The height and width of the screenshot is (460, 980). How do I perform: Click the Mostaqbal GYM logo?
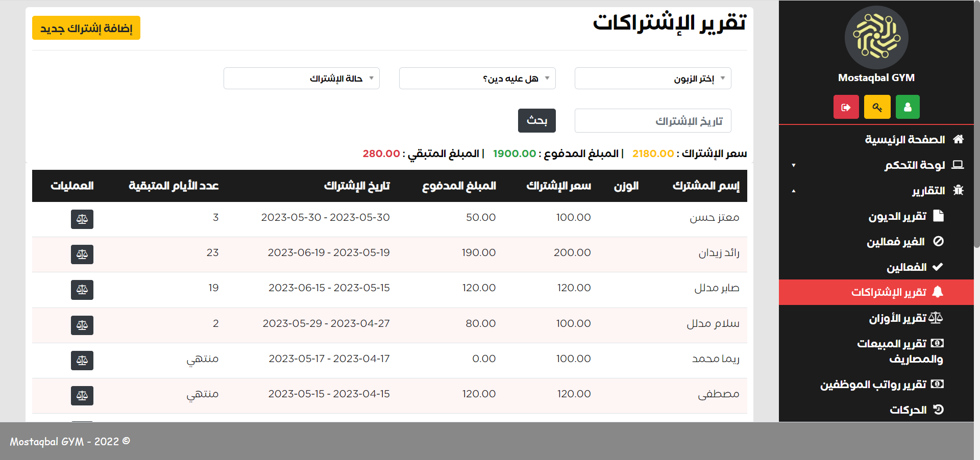876,37
